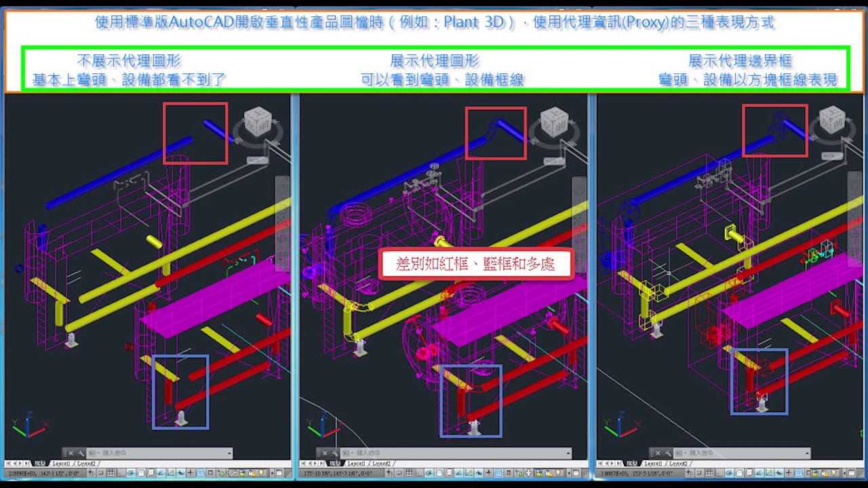Toggle Ortho Mode in right window status bar
The height and width of the screenshot is (488, 868).
point(719,472)
